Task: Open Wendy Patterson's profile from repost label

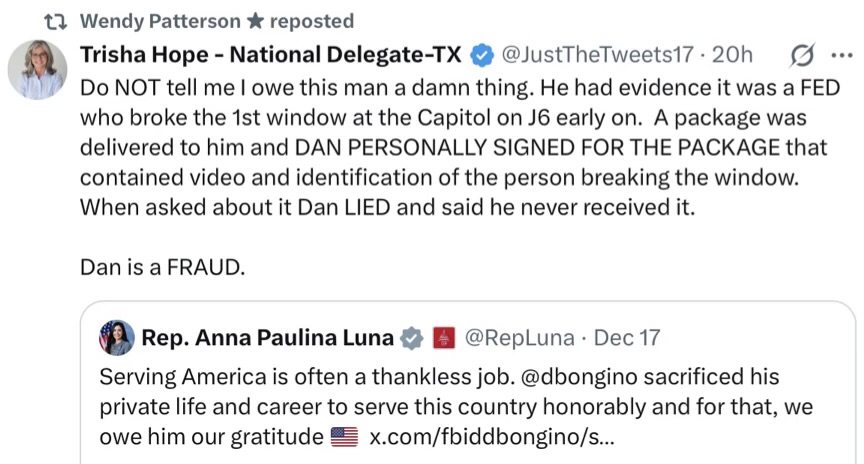Action: [159, 21]
